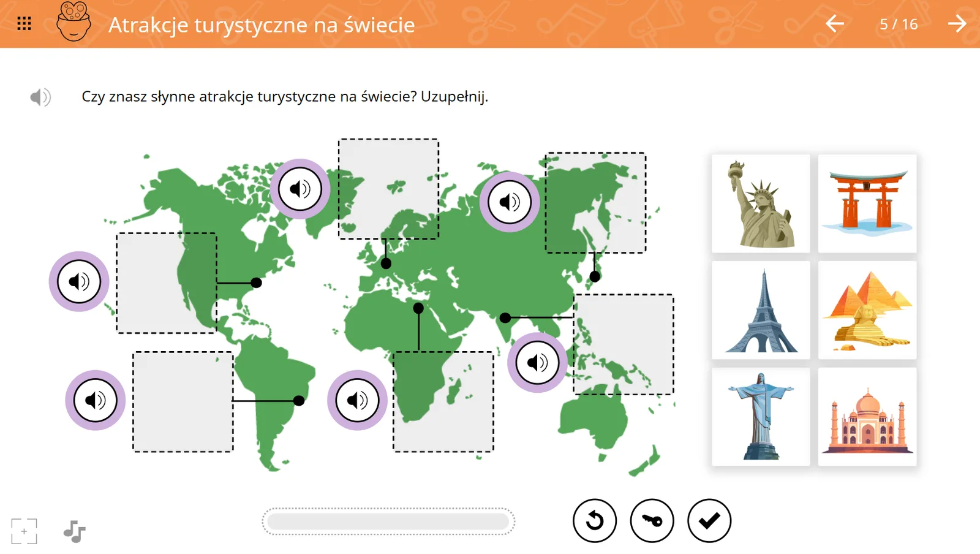This screenshot has width=980, height=554.
Task: Show the answer key button
Action: point(652,521)
